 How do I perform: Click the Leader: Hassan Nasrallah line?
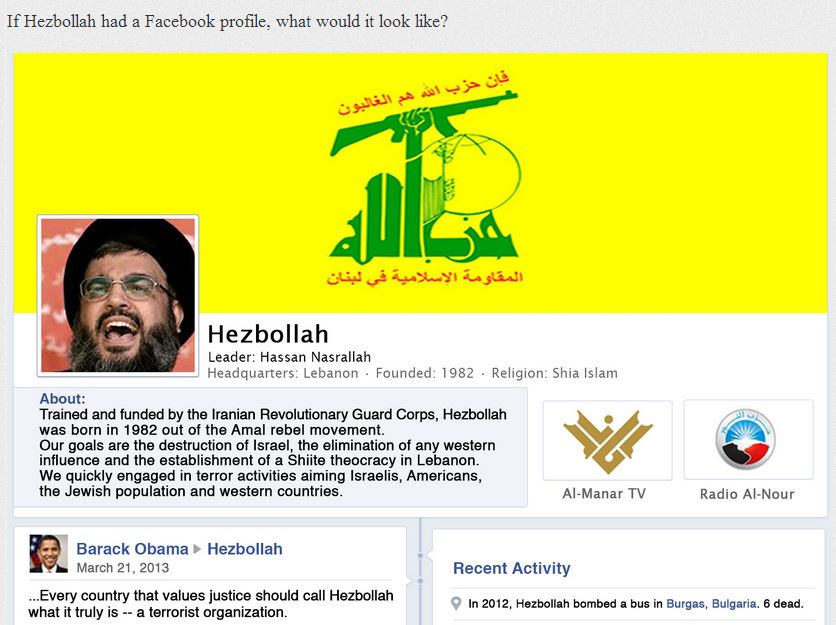pyautogui.click(x=289, y=357)
